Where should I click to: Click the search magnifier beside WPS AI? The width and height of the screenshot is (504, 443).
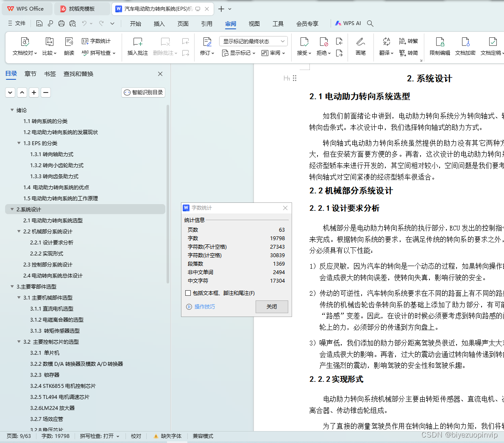[x=370, y=23]
